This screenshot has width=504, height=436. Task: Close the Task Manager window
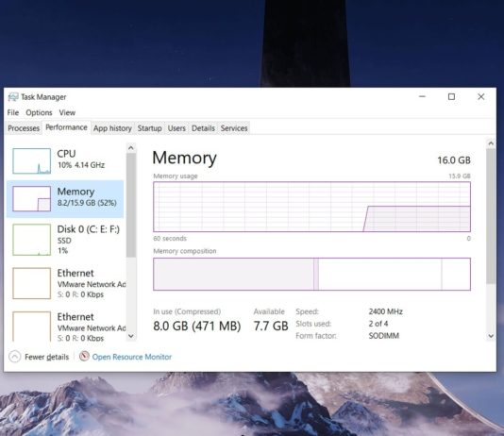click(x=480, y=96)
